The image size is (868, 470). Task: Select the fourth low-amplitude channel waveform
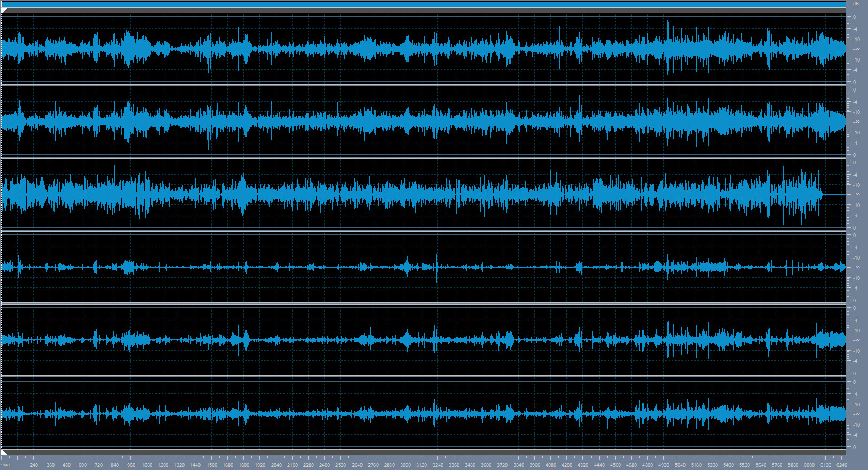tap(424, 267)
